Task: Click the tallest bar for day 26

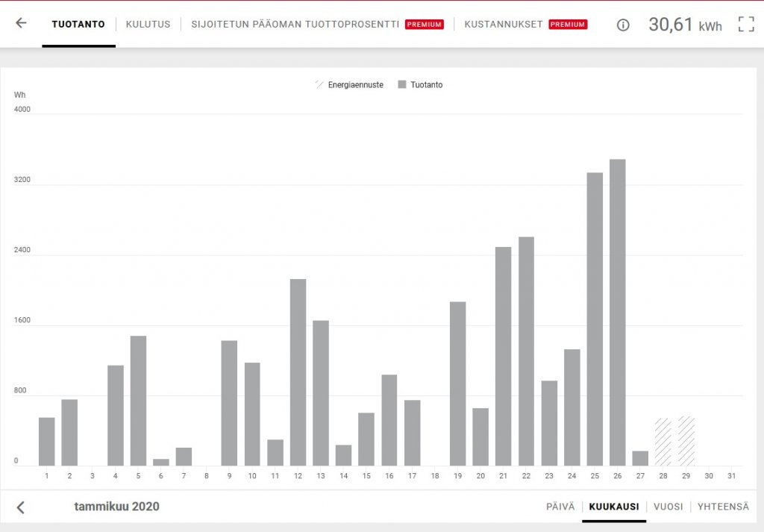Action: pos(617,312)
